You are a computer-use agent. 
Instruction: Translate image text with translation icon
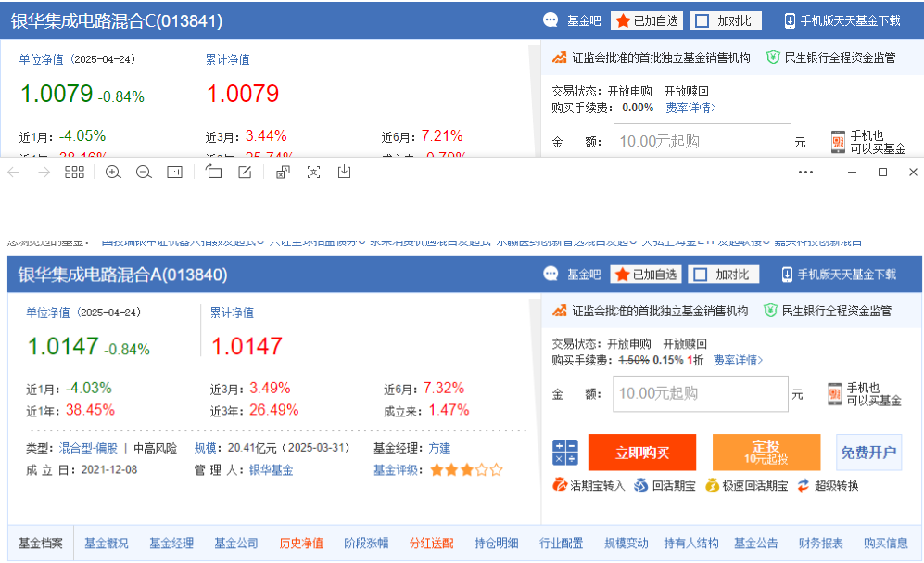coord(283,173)
